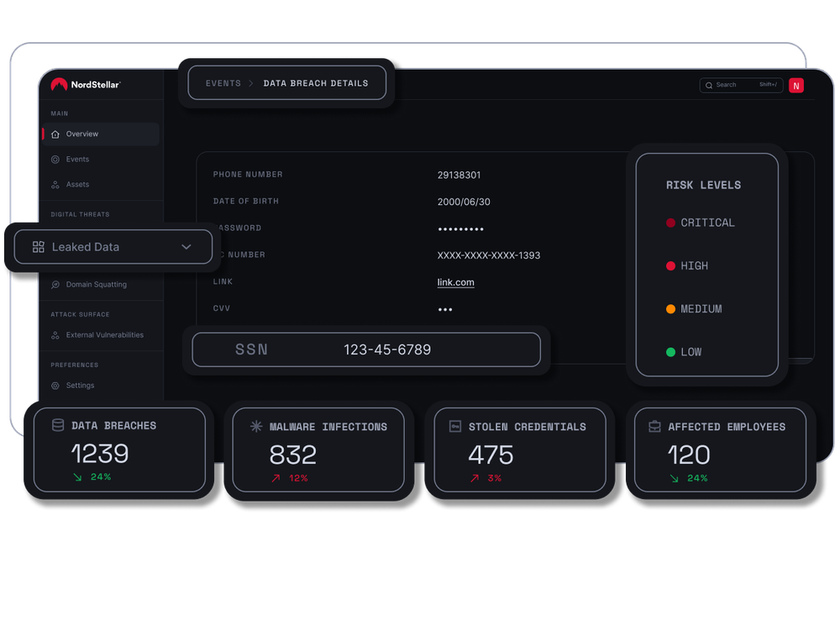This screenshot has width=840, height=620.
Task: Click the Assets sidebar icon
Action: 55,185
